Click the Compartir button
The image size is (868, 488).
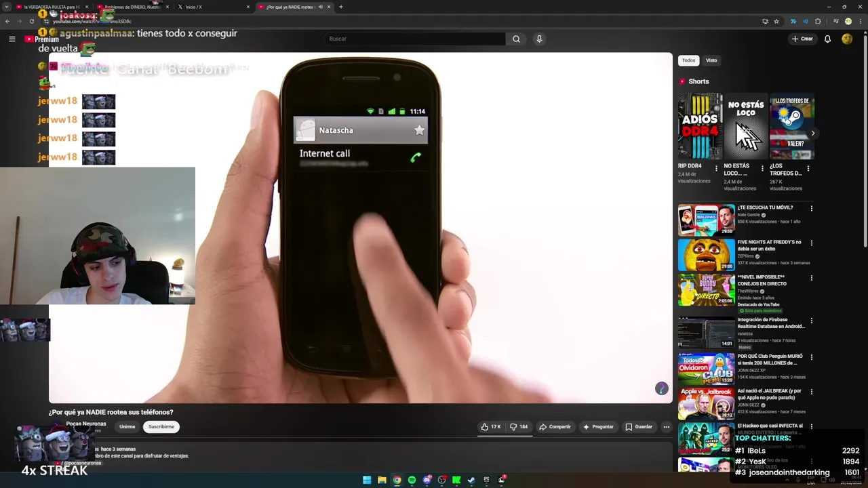pyautogui.click(x=555, y=426)
